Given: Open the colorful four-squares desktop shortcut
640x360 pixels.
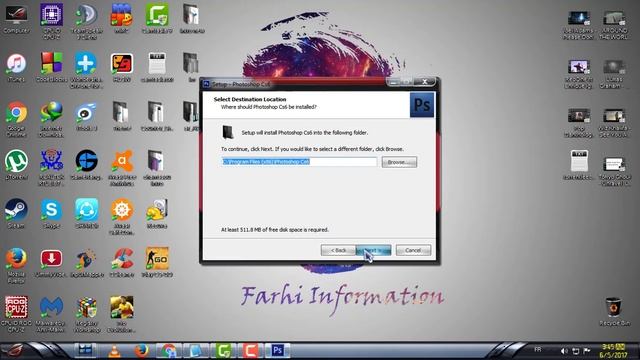Looking at the screenshot, I should pyautogui.click(x=51, y=67).
